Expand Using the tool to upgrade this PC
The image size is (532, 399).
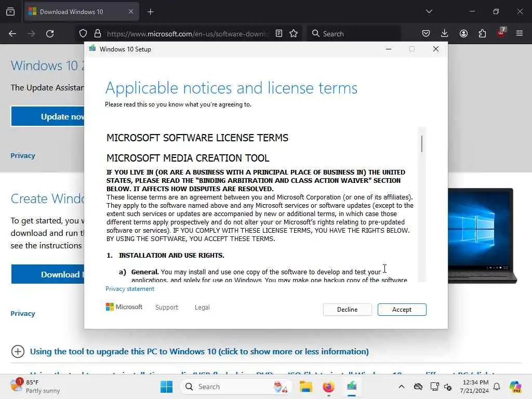click(x=199, y=352)
